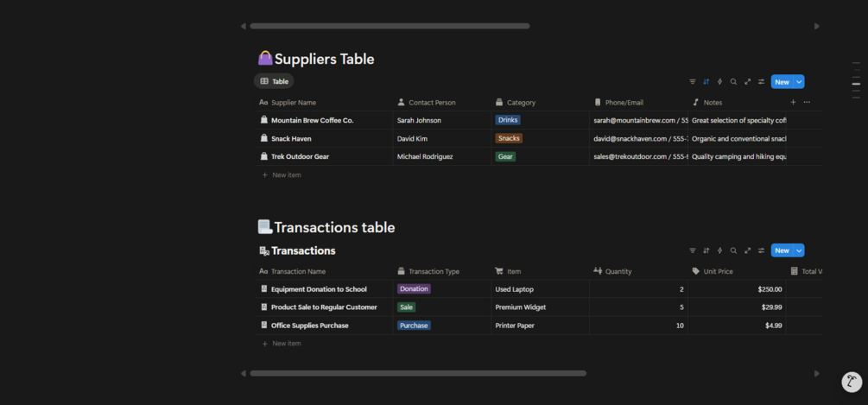Expand the New dropdown arrow in Suppliers Table
Image resolution: width=868 pixels, height=405 pixels.
pos(799,82)
